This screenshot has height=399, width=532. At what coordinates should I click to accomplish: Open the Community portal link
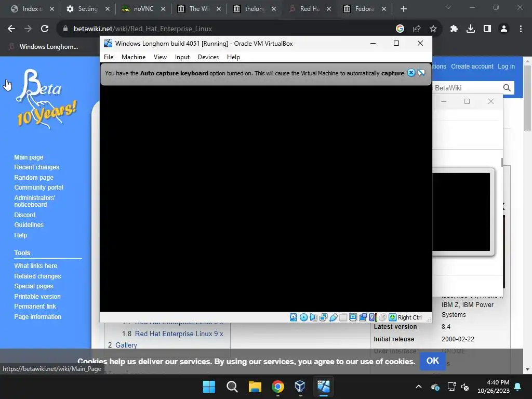coord(38,187)
